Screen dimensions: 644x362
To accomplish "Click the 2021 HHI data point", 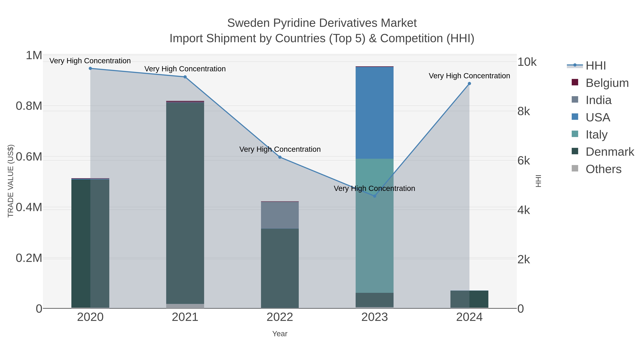I will pos(185,77).
